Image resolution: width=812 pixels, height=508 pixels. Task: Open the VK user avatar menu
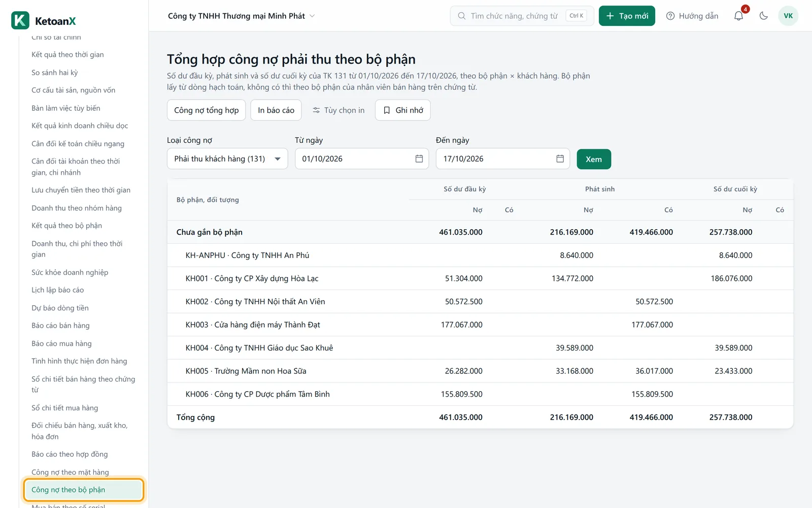[x=788, y=16]
